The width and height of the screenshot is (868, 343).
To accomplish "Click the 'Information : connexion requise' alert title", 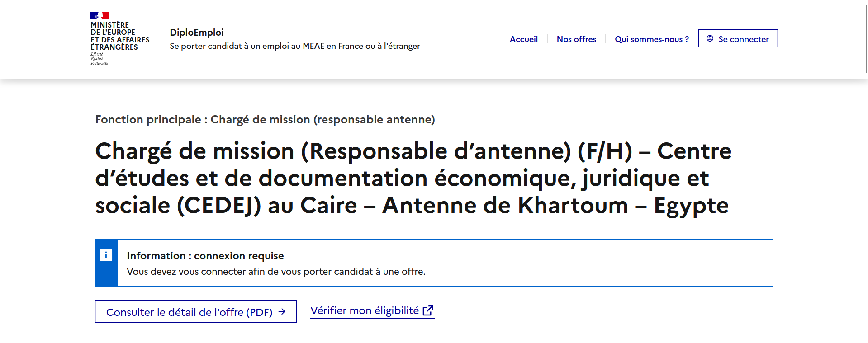I will pos(205,256).
